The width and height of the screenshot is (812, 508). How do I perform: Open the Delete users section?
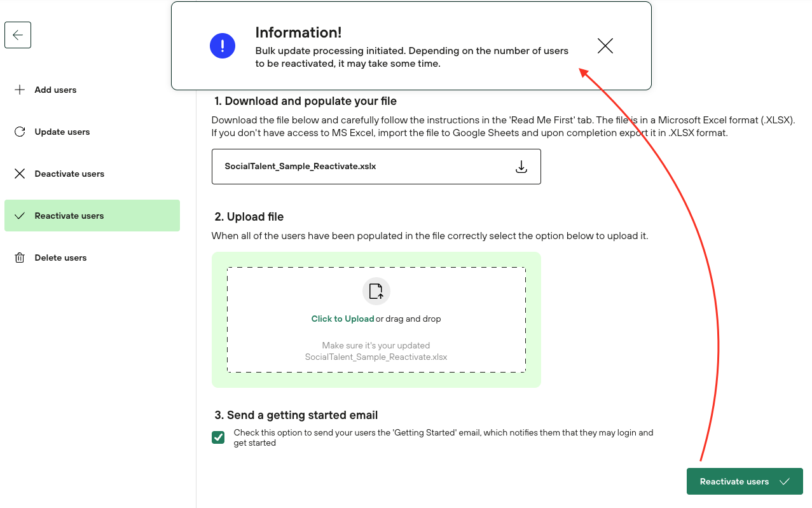coord(60,257)
